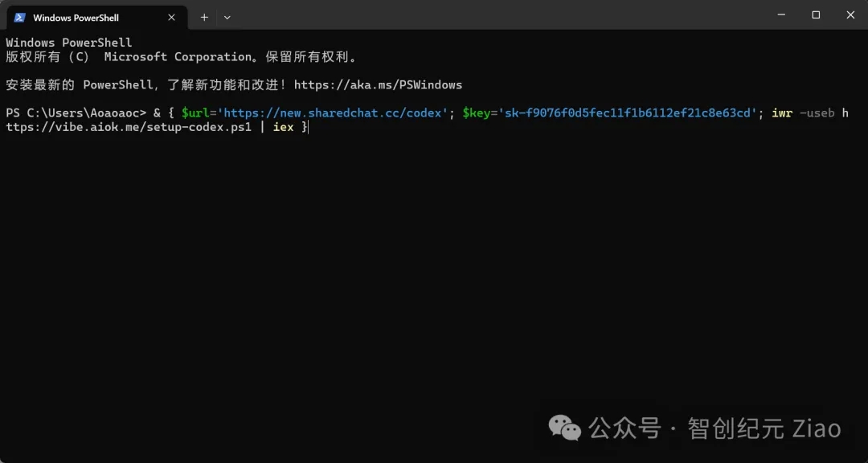Click the iex command text

[x=284, y=127]
